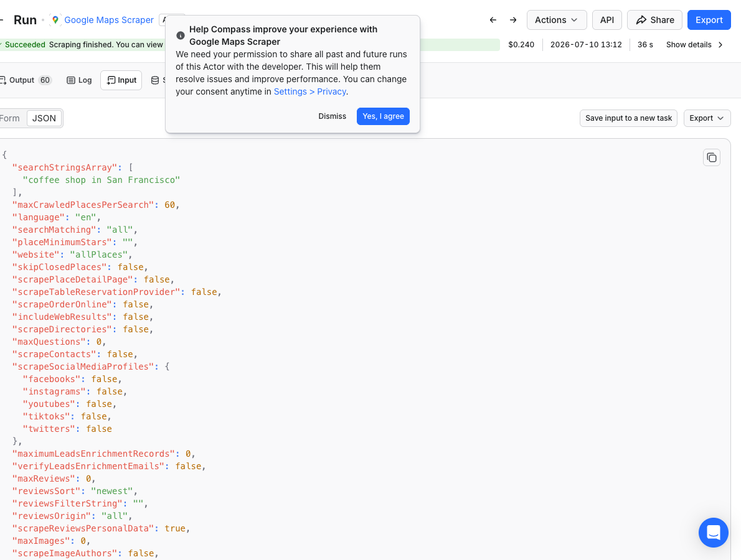Image resolution: width=741 pixels, height=560 pixels.
Task: Click the Storage tab database icon
Action: point(155,80)
